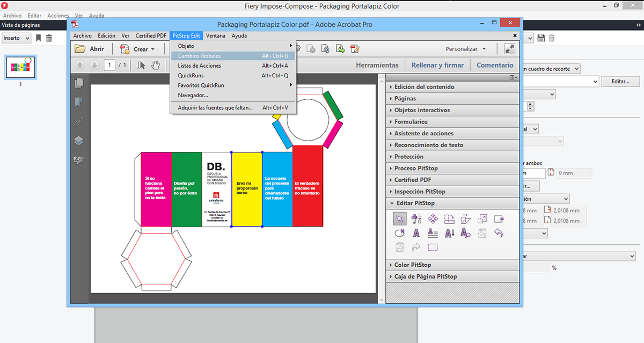Choose the PitStop move selection tool
The image size is (644, 343).
[x=433, y=218]
